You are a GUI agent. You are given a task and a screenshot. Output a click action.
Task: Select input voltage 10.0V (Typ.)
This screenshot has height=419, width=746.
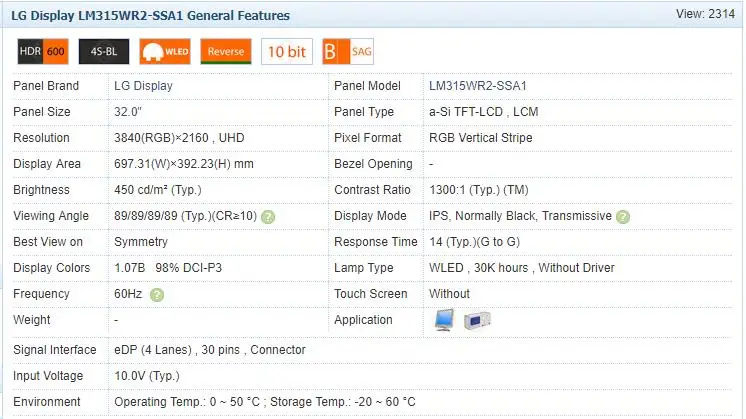[147, 376]
